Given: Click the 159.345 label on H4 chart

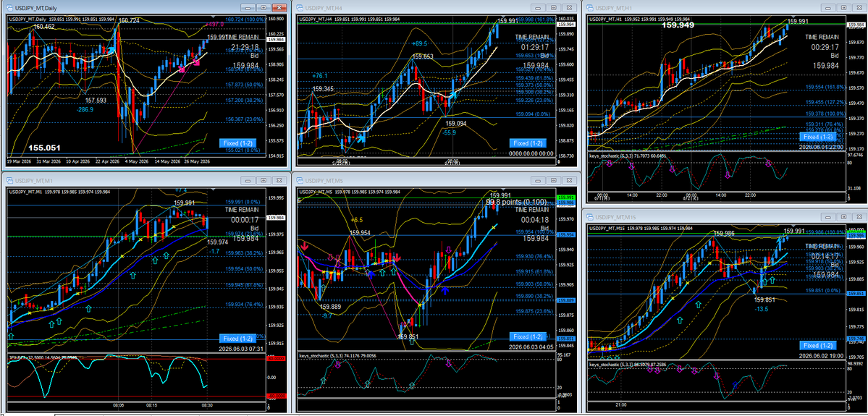Looking at the screenshot, I should 323,88.
